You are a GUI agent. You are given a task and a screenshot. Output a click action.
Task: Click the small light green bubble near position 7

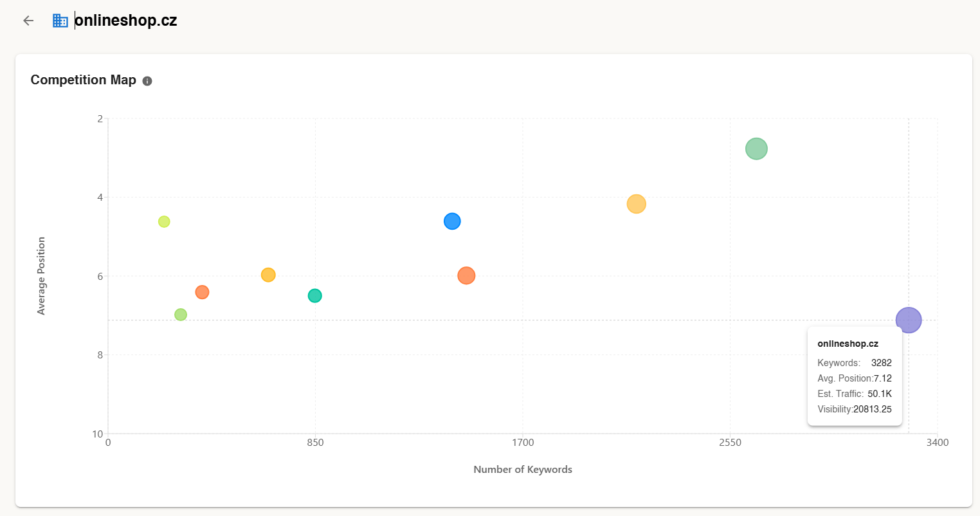[181, 315]
